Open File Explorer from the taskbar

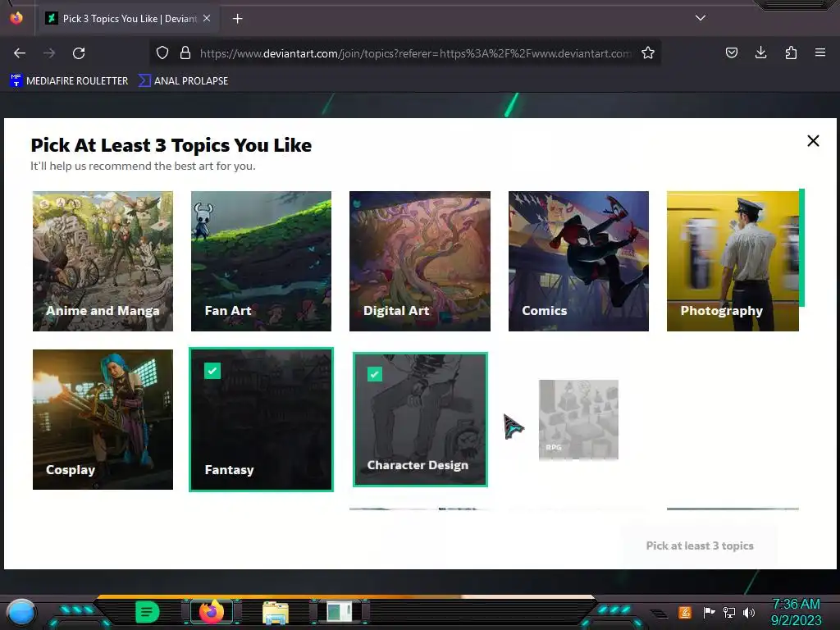click(276, 613)
